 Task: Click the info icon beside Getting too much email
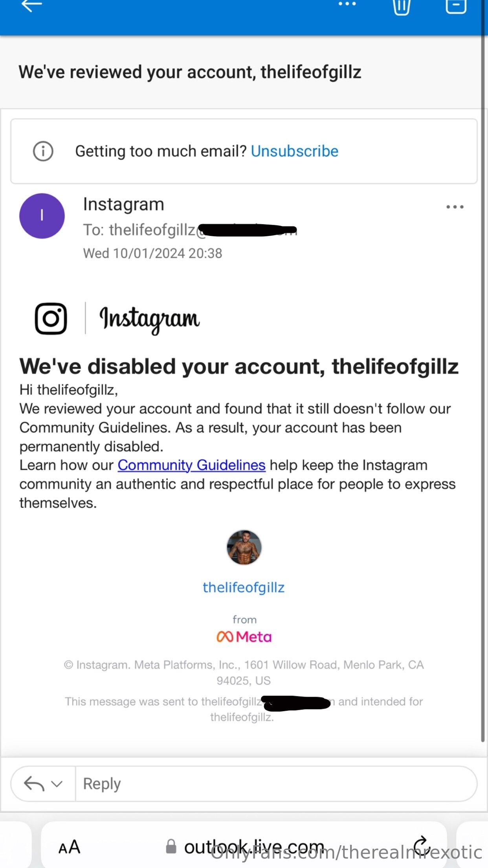[x=43, y=151]
